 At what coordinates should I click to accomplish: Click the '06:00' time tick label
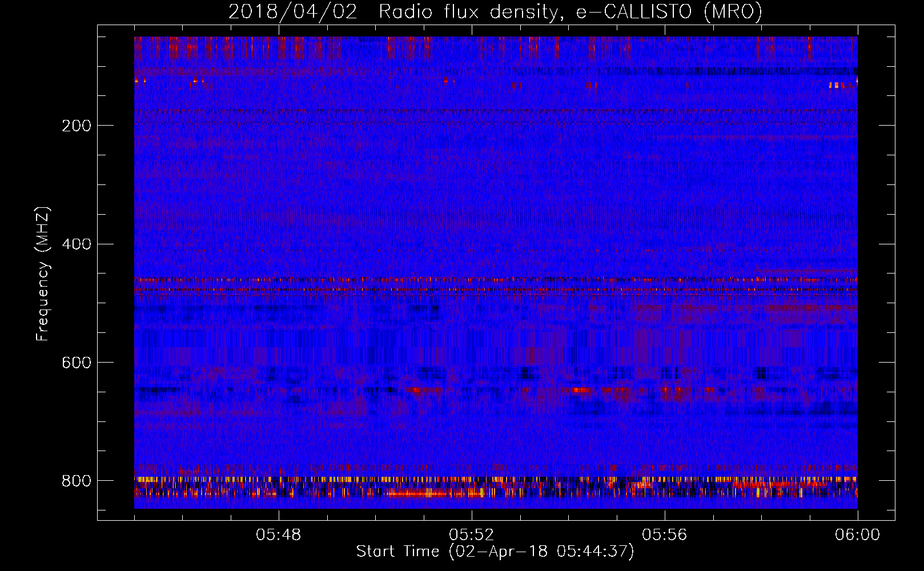[x=858, y=535]
